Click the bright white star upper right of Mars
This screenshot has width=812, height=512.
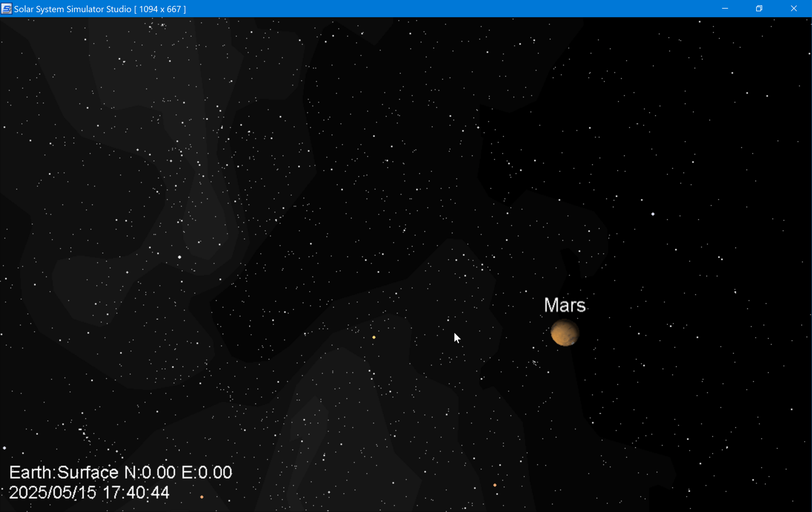653,214
